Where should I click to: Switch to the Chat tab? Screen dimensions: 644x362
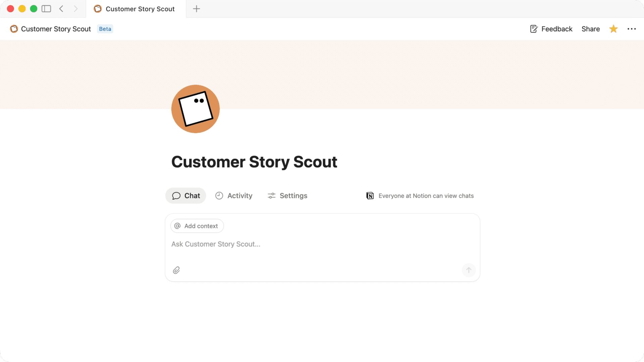click(186, 196)
